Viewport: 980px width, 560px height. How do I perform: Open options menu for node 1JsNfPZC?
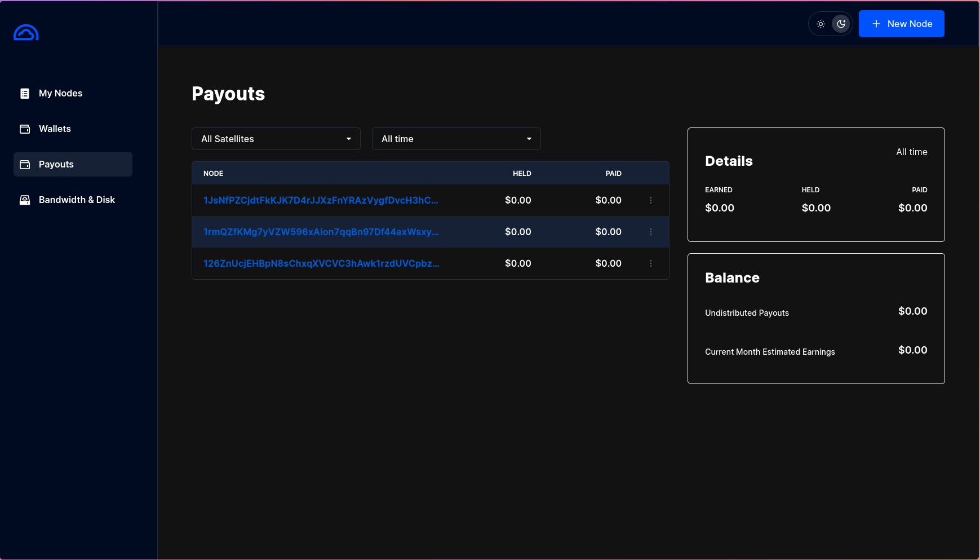pyautogui.click(x=651, y=200)
